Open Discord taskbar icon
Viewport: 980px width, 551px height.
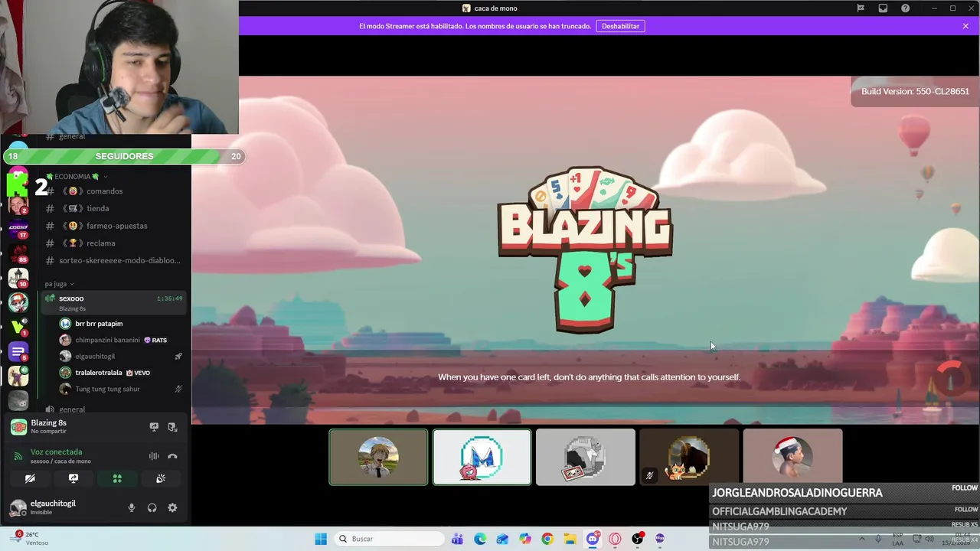coord(593,539)
